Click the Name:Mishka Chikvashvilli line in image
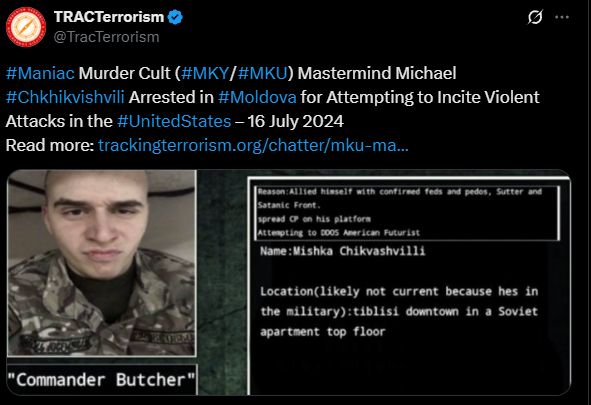 pos(342,251)
